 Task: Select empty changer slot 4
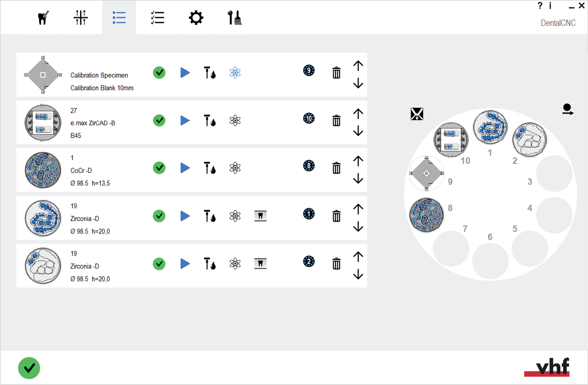click(554, 216)
